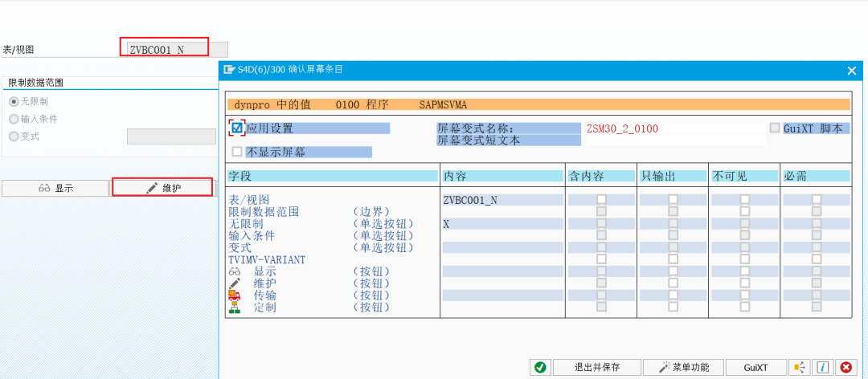This screenshot has width=868, height=379.
Task: Check the GuiXT 脚本 checkbox
Action: tap(775, 128)
